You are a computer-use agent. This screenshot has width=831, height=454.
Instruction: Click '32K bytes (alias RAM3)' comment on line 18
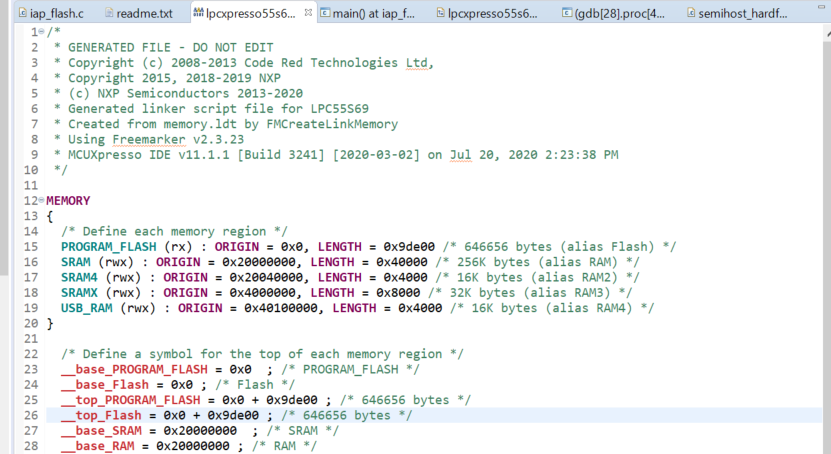(529, 293)
